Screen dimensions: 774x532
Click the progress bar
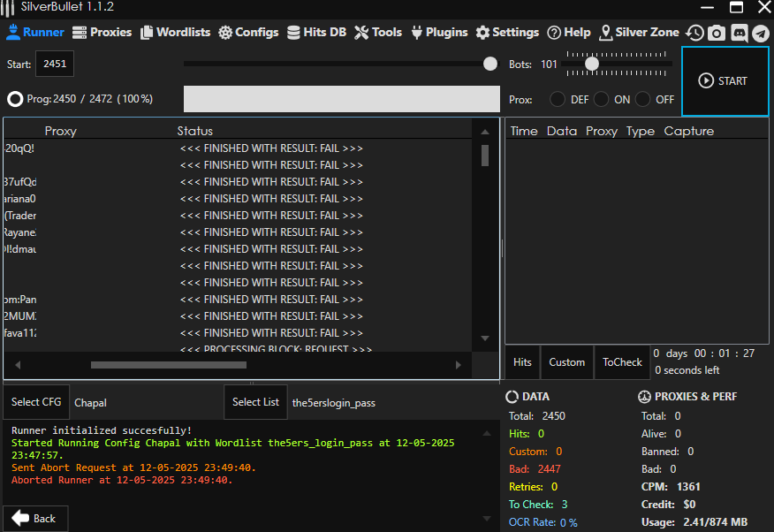[342, 99]
